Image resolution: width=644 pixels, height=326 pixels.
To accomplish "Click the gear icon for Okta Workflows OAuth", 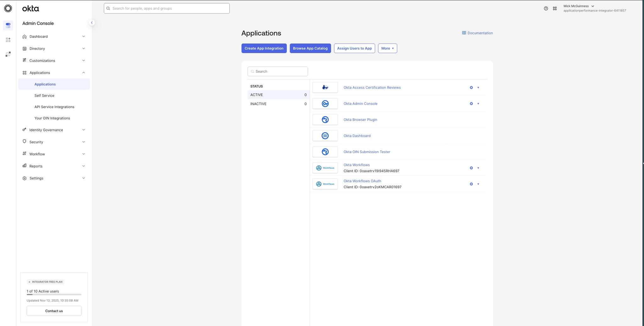I will click(471, 184).
